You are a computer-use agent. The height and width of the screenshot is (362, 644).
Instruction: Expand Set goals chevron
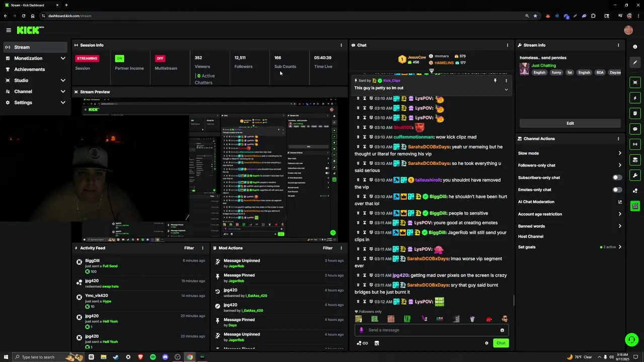(620, 247)
